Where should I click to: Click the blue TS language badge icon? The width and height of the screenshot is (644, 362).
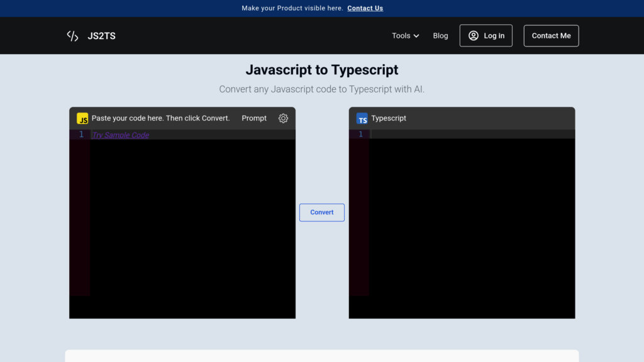[x=362, y=118]
